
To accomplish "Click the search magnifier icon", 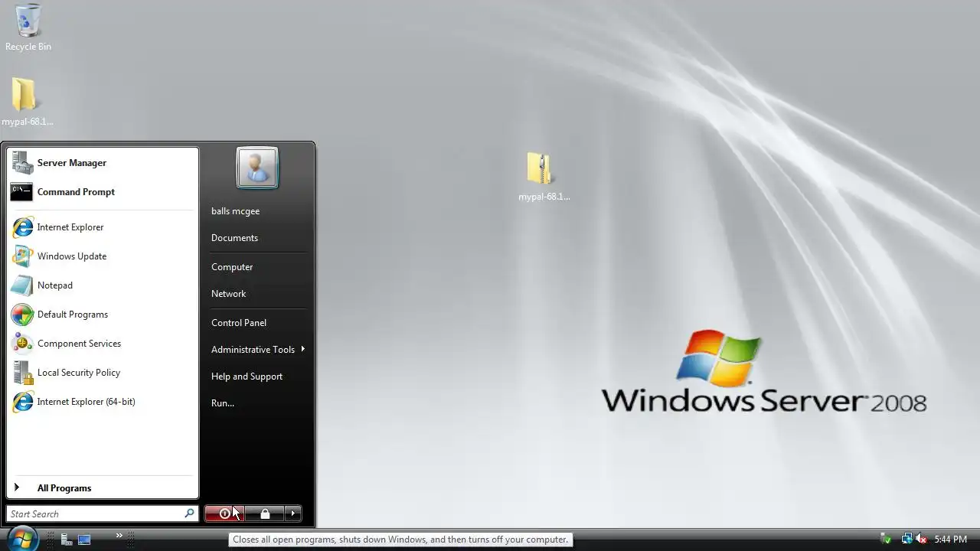I will [189, 514].
